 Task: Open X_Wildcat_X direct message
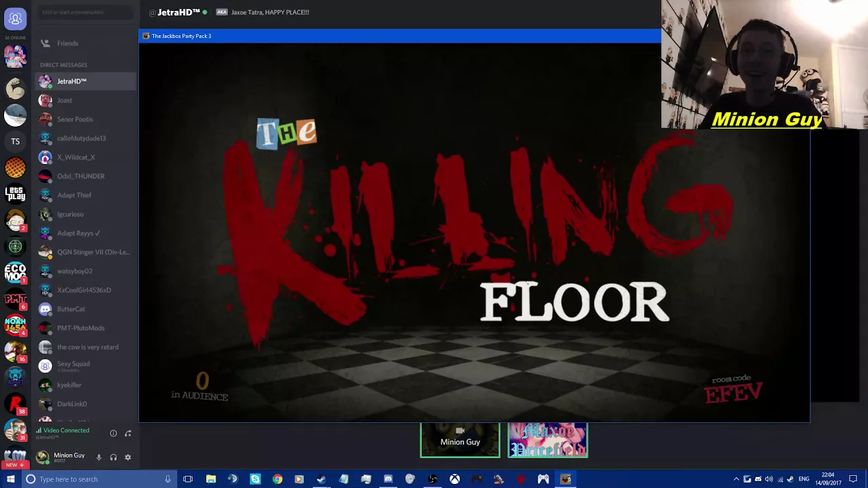pos(85,157)
